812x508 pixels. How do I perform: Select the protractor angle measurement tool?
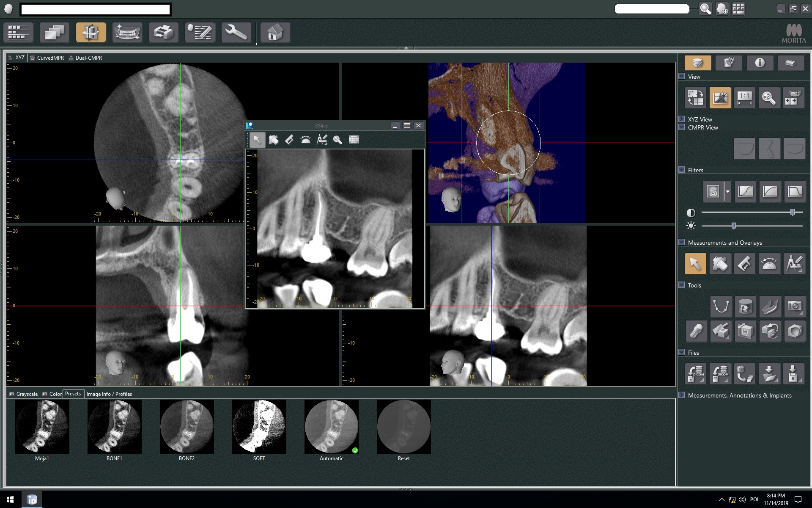[x=769, y=264]
